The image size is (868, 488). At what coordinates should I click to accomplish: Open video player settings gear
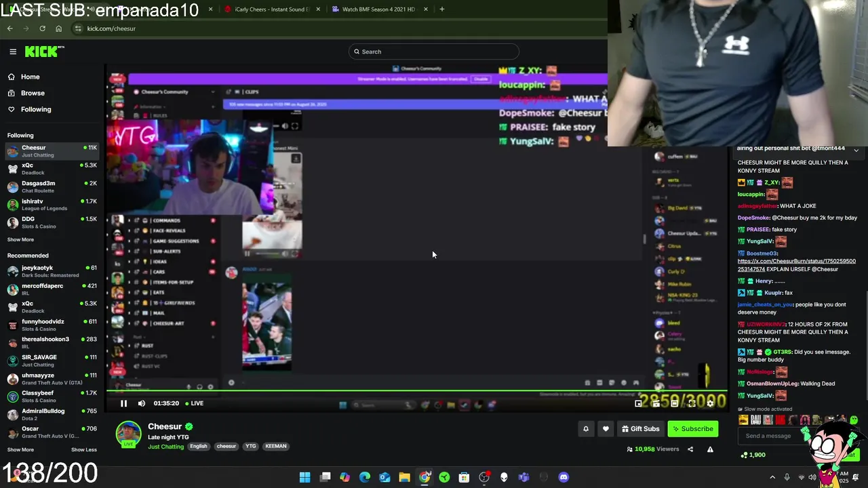coord(710,403)
